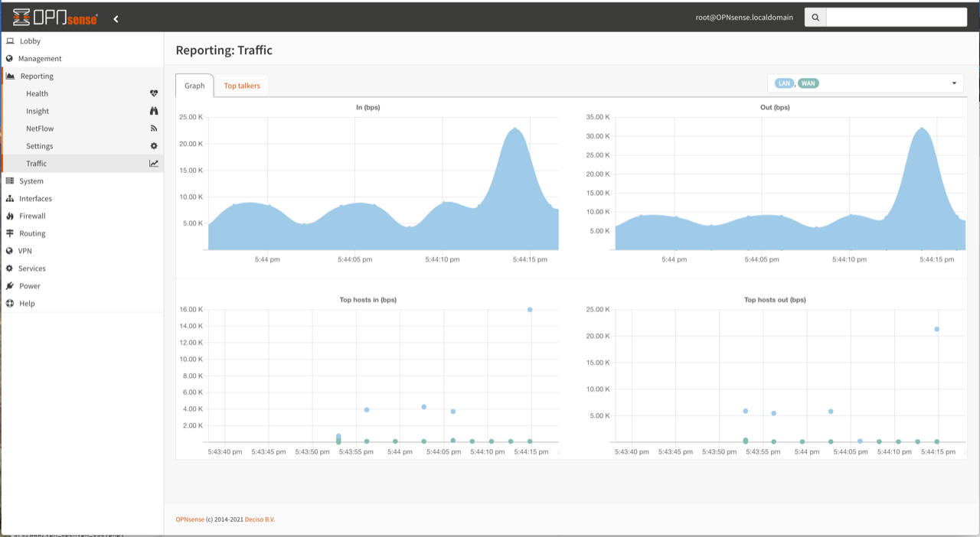Open the Deciso B.V. link
Viewport: 980px width, 537px height.
click(260, 519)
